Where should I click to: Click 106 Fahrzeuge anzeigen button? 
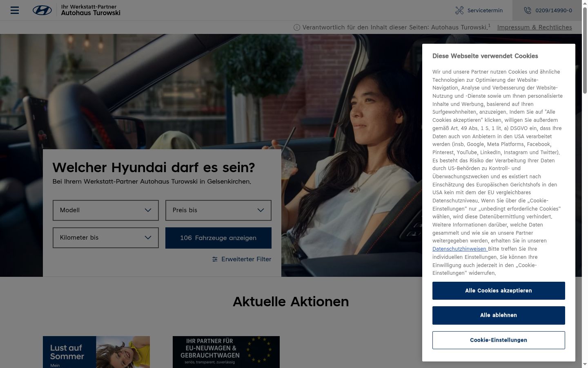(x=218, y=238)
